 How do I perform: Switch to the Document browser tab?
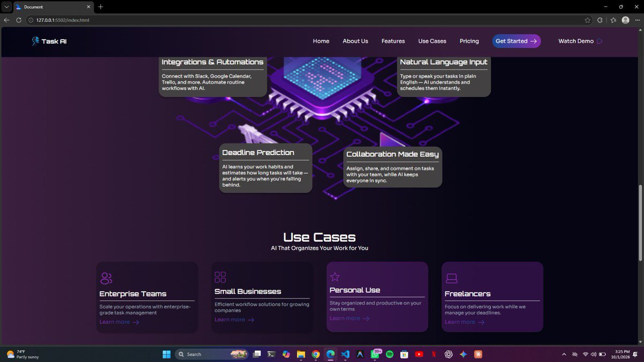point(53,7)
